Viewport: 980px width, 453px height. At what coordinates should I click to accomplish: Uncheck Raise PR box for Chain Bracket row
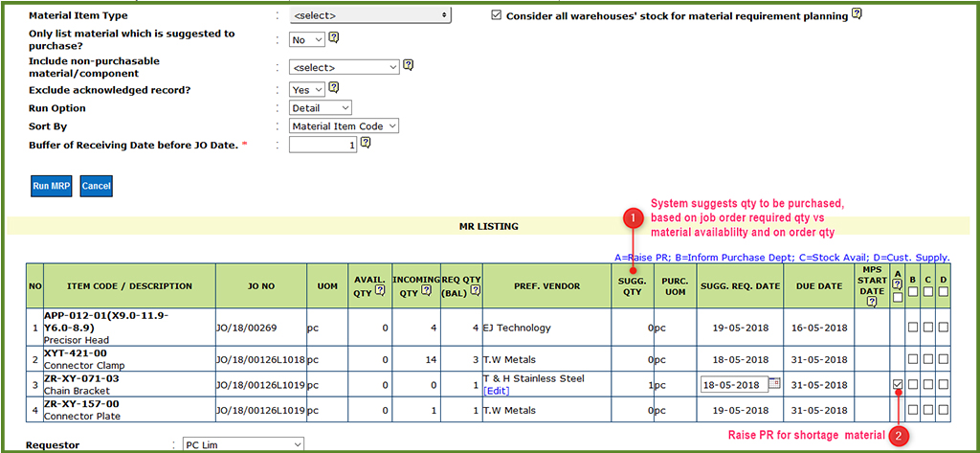click(898, 384)
